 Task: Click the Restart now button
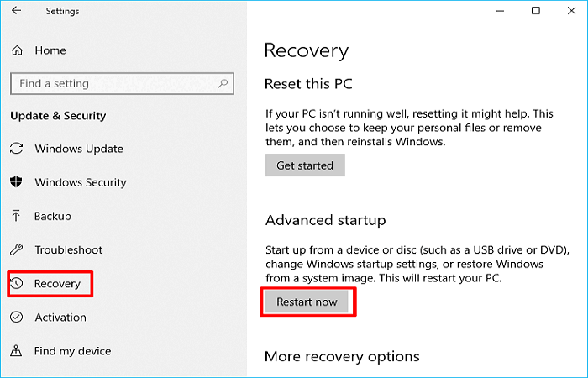point(307,302)
